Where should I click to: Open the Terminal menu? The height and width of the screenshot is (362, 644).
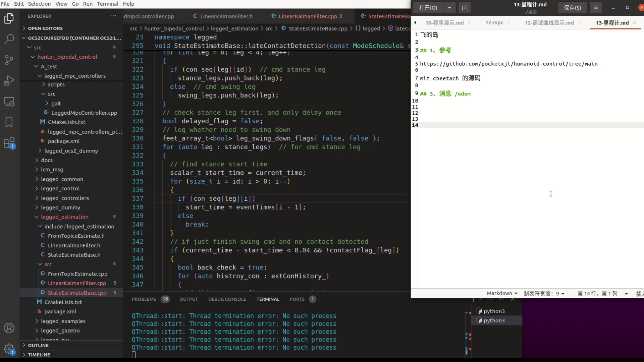click(107, 4)
